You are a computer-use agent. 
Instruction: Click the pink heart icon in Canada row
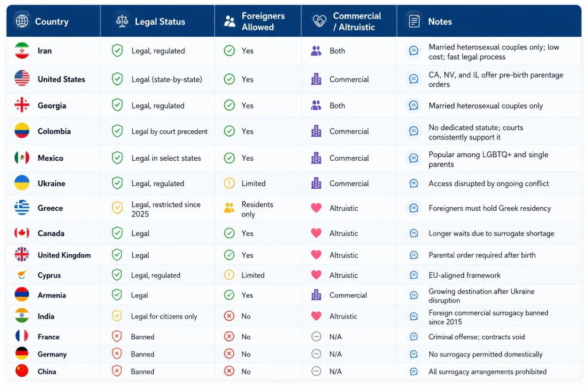tap(316, 233)
